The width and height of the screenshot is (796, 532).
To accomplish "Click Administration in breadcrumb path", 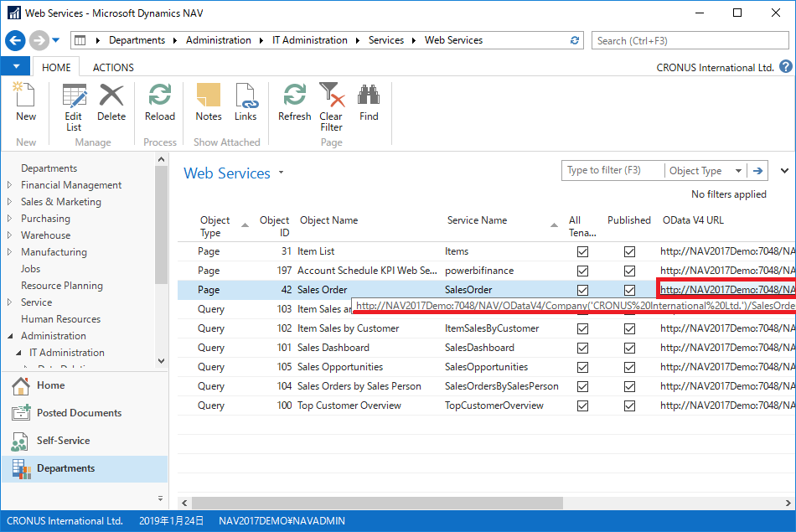I will (x=219, y=40).
